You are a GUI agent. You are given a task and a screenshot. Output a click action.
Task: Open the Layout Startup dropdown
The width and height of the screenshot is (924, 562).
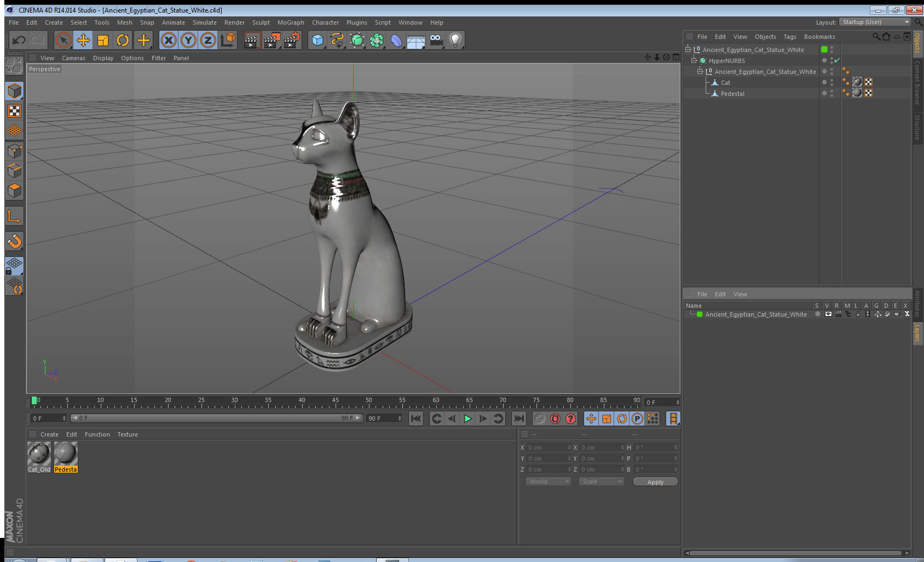click(x=875, y=22)
